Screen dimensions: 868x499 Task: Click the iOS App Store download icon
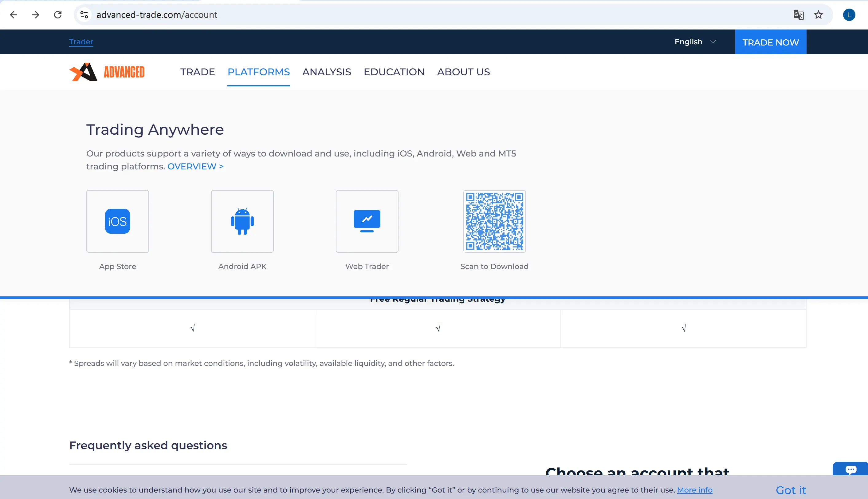click(117, 221)
